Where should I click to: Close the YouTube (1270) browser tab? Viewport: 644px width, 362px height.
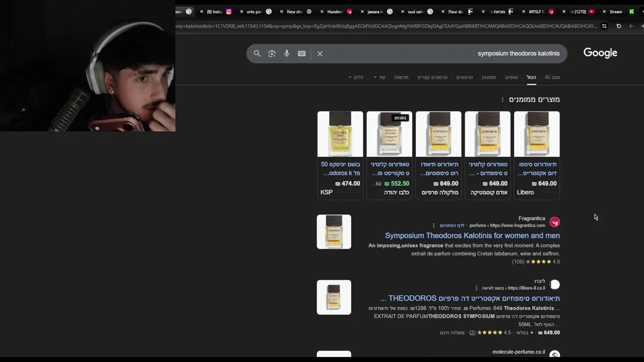(564, 12)
